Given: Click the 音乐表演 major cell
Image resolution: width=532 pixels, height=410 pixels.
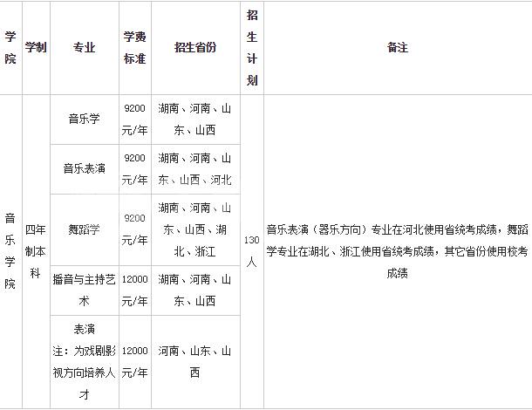Looking at the screenshot, I should pos(85,169).
